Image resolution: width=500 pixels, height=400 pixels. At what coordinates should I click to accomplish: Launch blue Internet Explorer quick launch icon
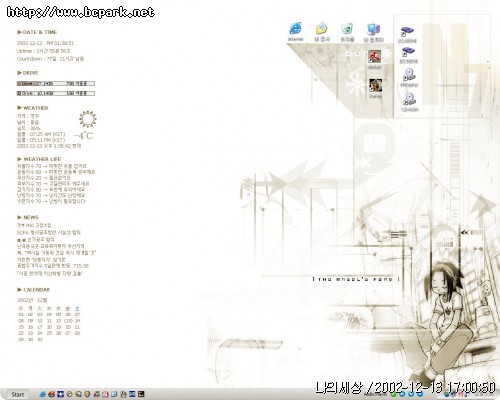click(x=43, y=394)
